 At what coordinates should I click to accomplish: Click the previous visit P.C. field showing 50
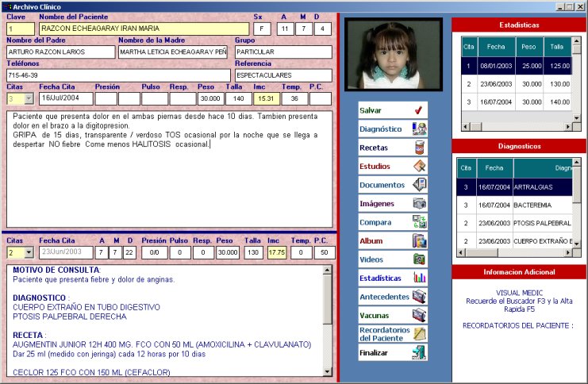pyautogui.click(x=325, y=253)
